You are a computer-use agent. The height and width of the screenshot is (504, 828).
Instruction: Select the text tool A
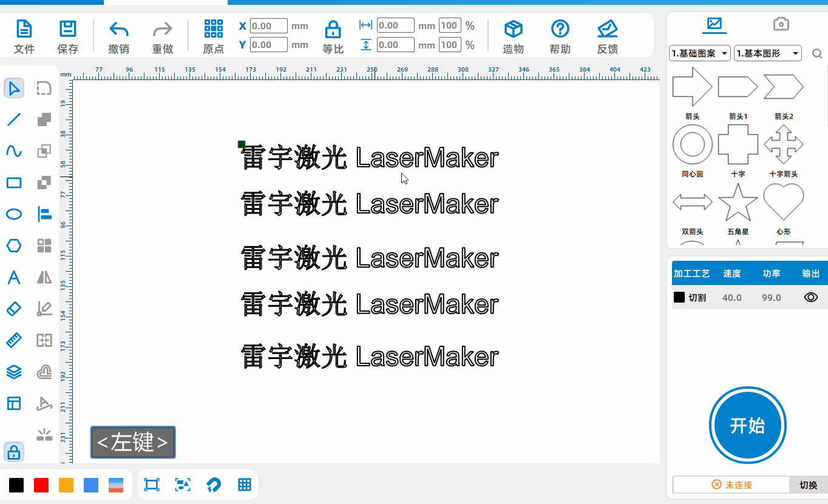click(x=14, y=277)
